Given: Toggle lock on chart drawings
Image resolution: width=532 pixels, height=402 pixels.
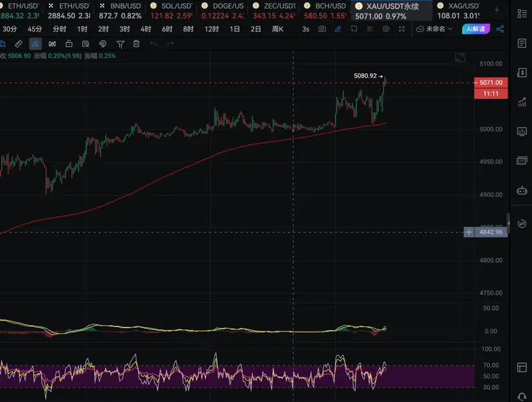Looking at the screenshot, I should point(69,44).
